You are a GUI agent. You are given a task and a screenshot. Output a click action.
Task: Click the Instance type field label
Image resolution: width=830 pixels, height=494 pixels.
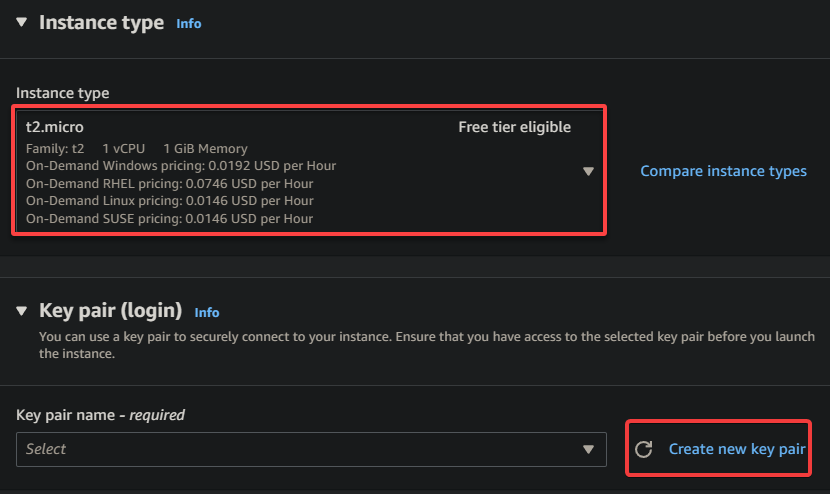pos(62,93)
